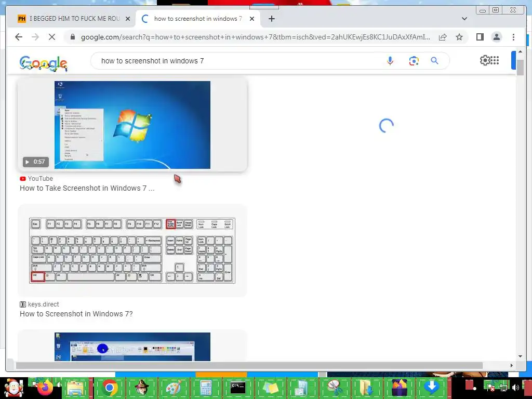The height and width of the screenshot is (399, 532).
Task: Click the horizontal scrollbar right arrow
Action: [512, 365]
